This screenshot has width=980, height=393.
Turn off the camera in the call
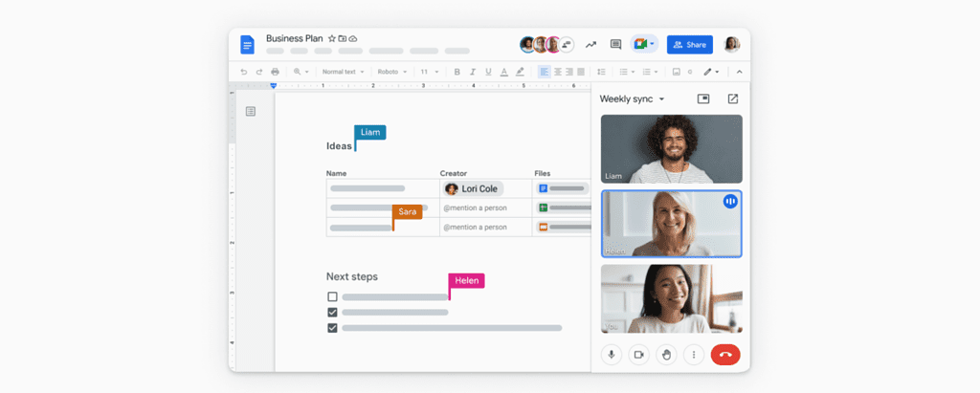tap(638, 355)
